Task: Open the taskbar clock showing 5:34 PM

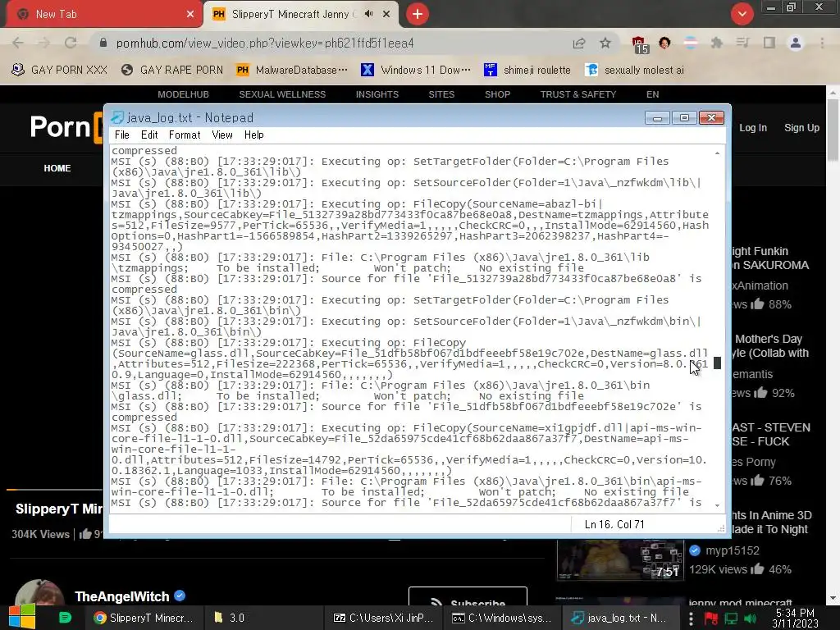Action: 795,618
